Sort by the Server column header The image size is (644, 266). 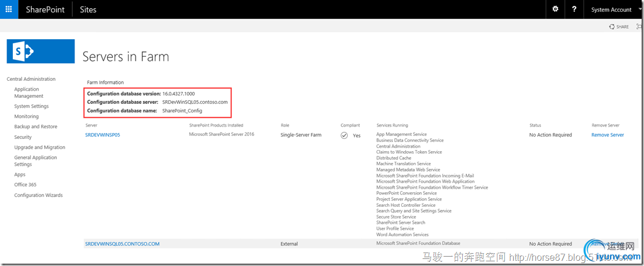(x=91, y=125)
